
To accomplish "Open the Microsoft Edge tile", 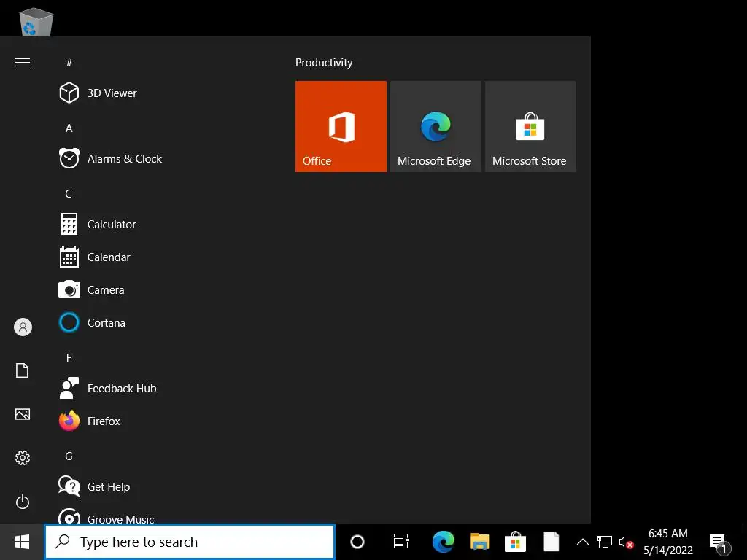I will (x=436, y=126).
